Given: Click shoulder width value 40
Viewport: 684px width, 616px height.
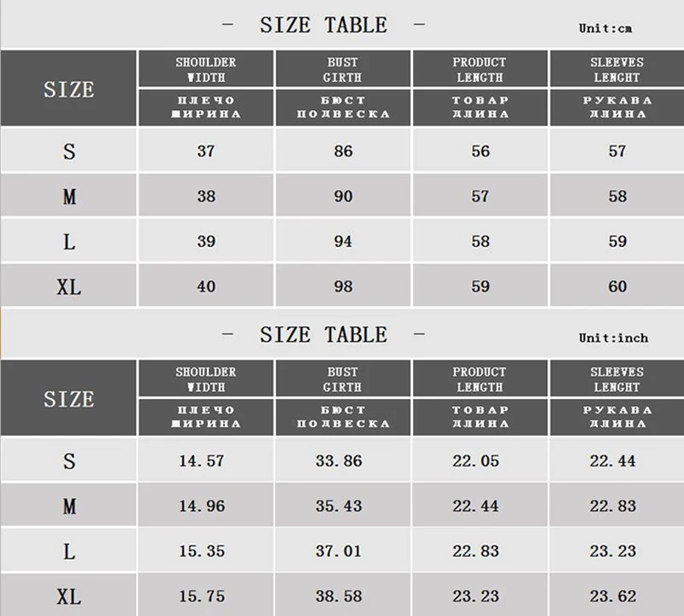Looking at the screenshot, I should click(x=206, y=286).
